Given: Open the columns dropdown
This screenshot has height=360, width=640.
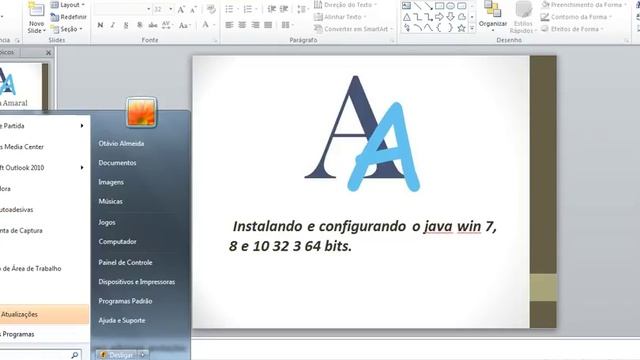Looking at the screenshot, I should [x=288, y=25].
